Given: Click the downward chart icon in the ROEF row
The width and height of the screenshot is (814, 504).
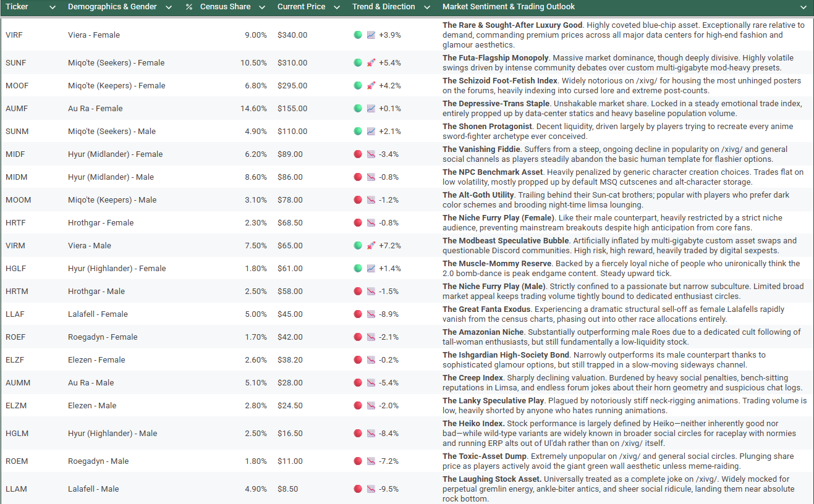Looking at the screenshot, I should coord(371,337).
